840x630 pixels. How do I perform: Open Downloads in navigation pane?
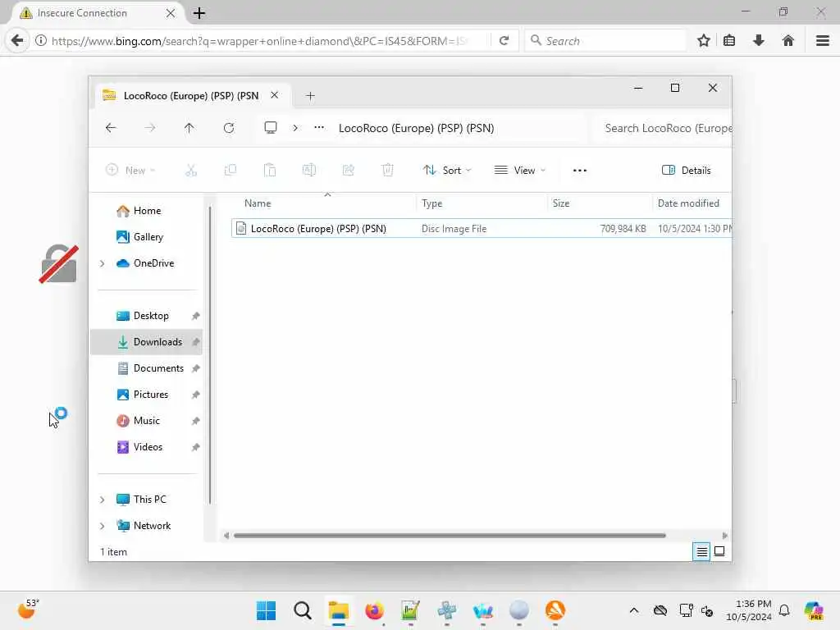pos(146,342)
